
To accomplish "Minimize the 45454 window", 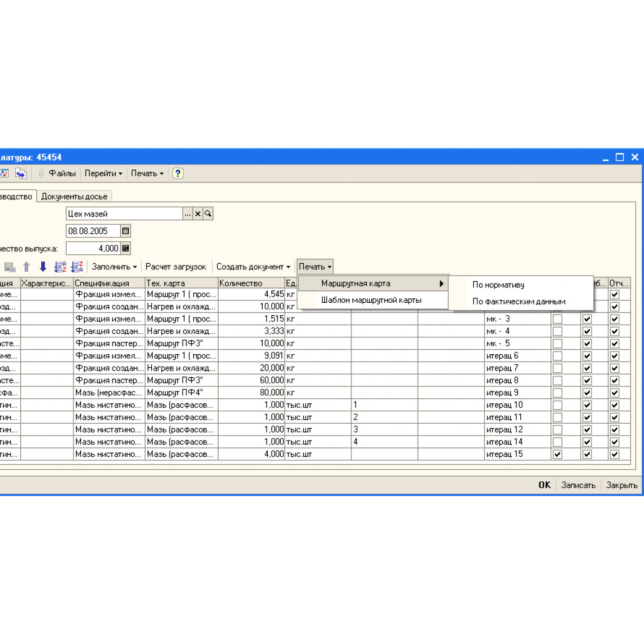I will [606, 158].
